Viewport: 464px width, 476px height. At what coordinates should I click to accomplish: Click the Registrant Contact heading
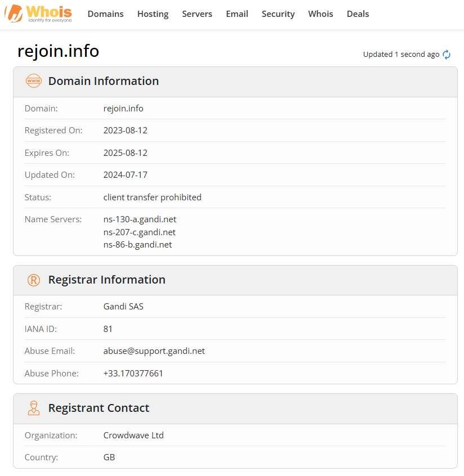[99, 408]
